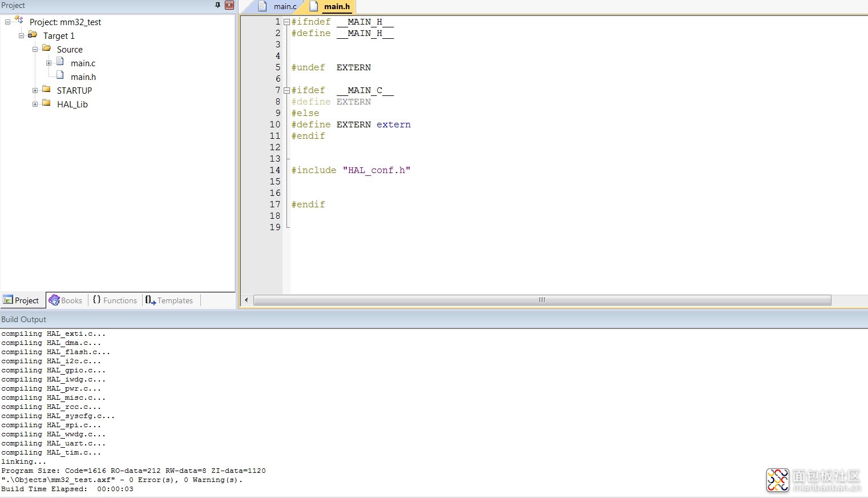Switch to the Project panel tab
The width and height of the screenshot is (868, 498).
click(22, 300)
